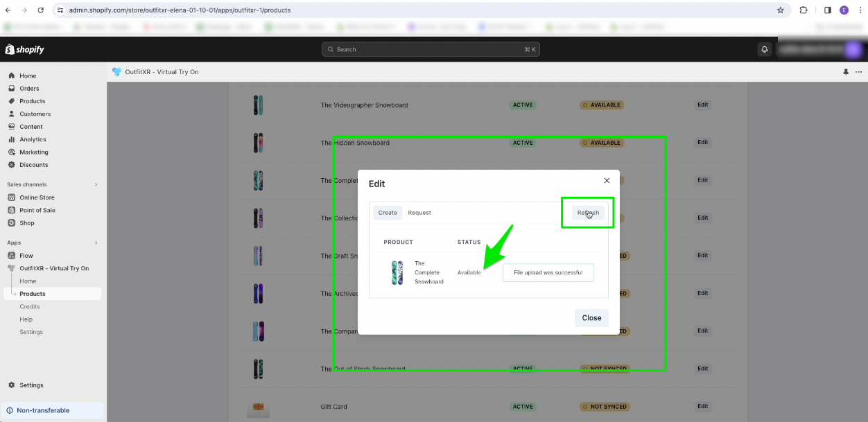
Task: Open Customers in the sidebar
Action: [x=35, y=114]
